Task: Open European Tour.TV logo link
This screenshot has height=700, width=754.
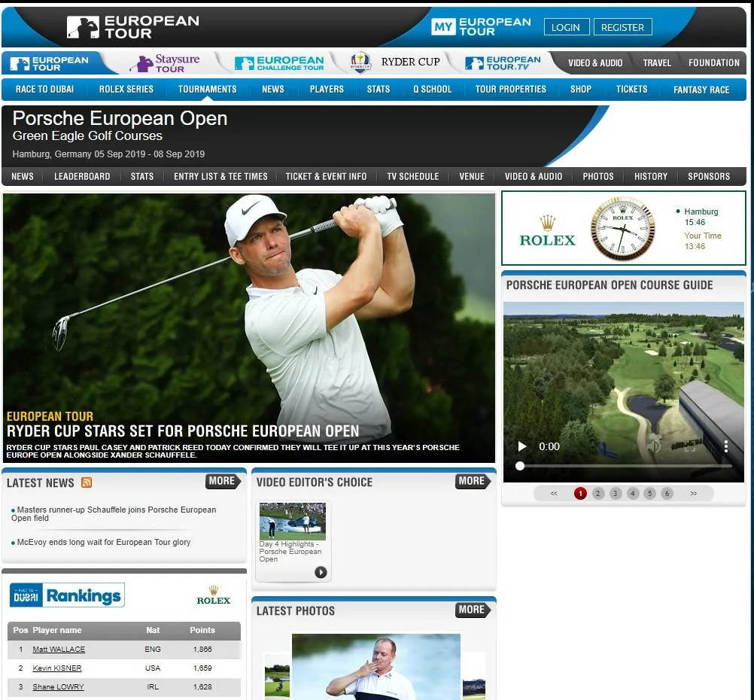Action: point(503,63)
